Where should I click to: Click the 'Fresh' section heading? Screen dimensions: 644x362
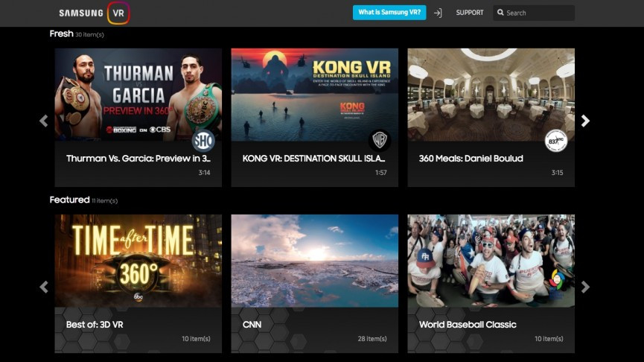pyautogui.click(x=61, y=34)
